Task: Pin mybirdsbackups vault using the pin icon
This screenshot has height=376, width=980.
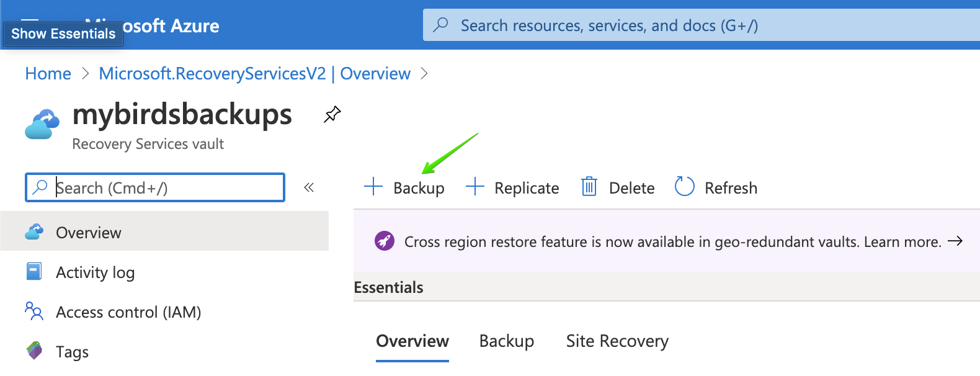Action: [332, 114]
